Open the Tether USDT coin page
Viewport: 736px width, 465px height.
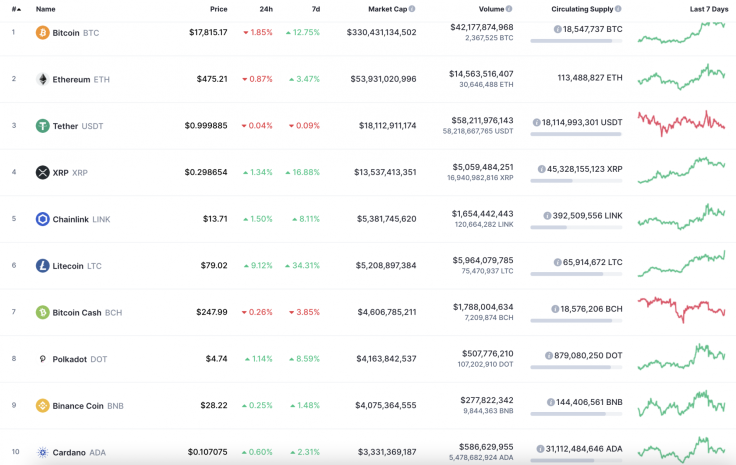77,126
